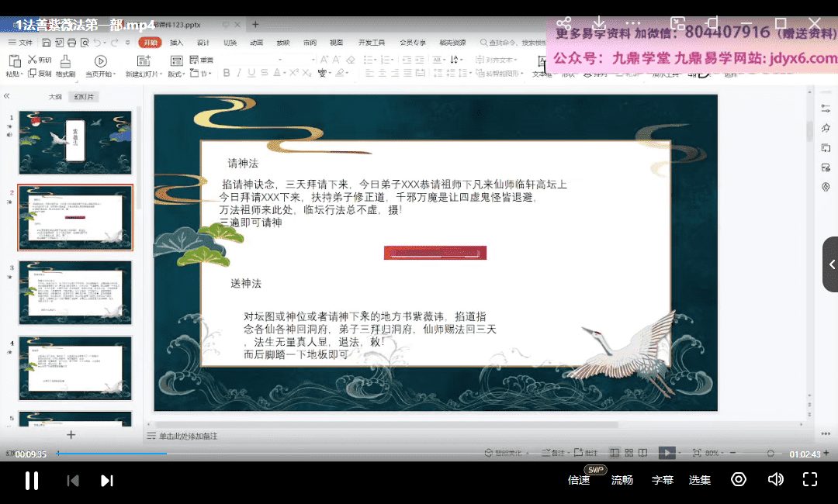
Task: Mute the player volume speaker icon
Action: pyautogui.click(x=775, y=480)
